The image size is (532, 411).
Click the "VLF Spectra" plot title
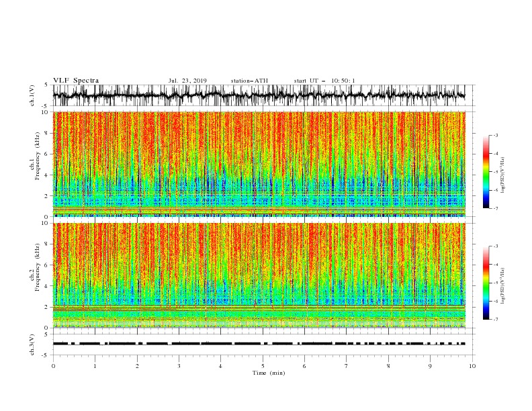pos(76,81)
